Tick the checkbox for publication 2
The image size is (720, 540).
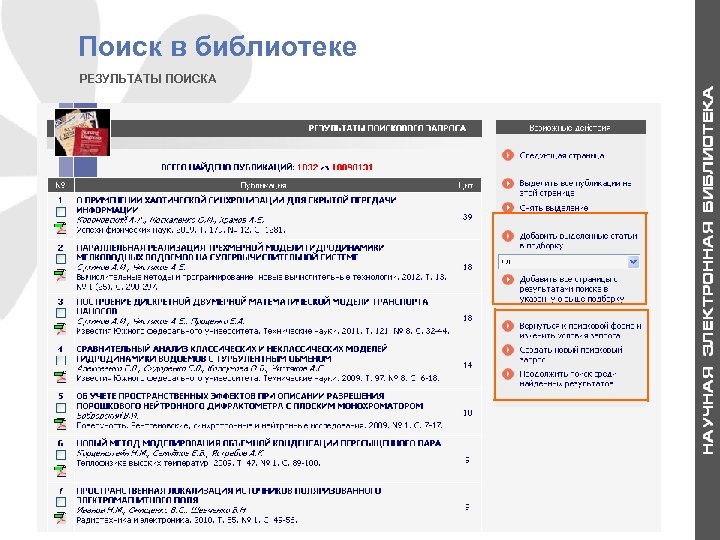tap(61, 259)
